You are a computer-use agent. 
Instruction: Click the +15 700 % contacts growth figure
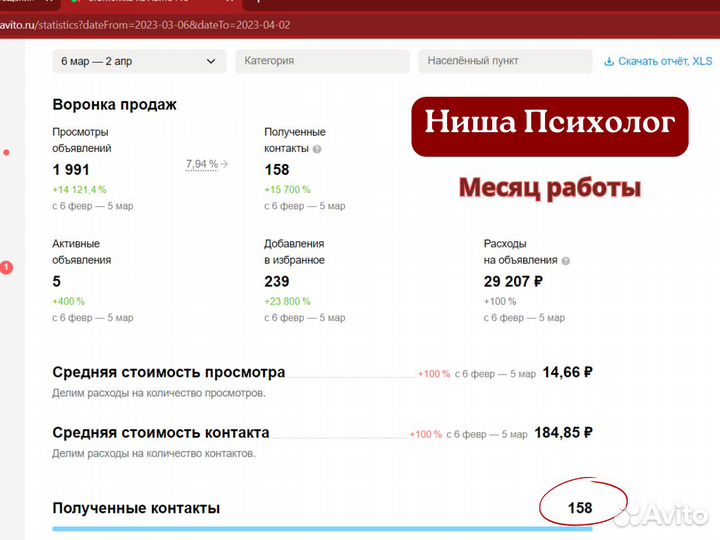287,189
